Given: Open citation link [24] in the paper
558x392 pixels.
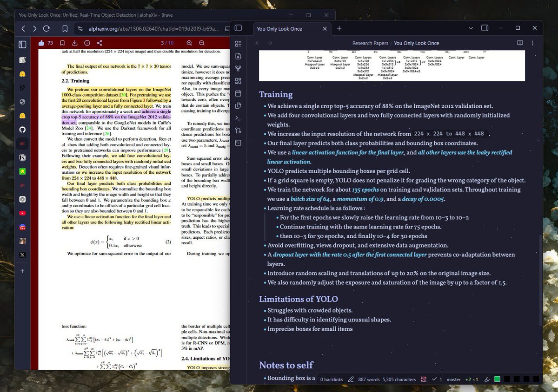Looking at the screenshot, I should (x=89, y=128).
